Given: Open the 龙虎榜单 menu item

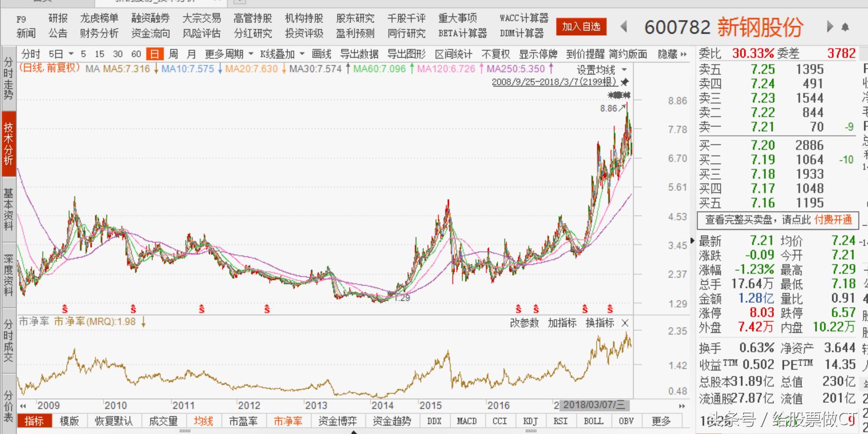Looking at the screenshot, I should (x=99, y=19).
